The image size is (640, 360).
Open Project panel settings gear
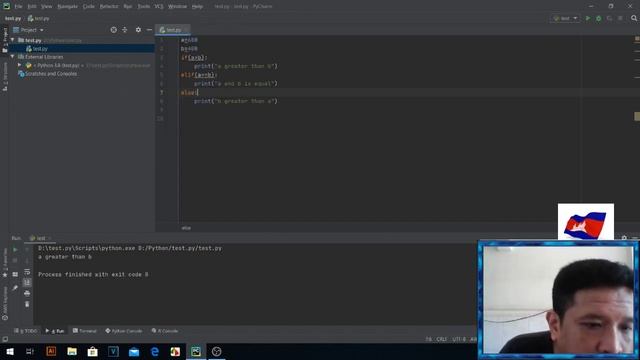coord(138,30)
